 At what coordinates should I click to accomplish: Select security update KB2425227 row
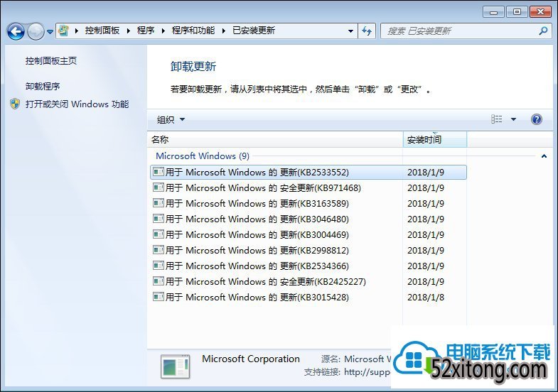coord(308,282)
